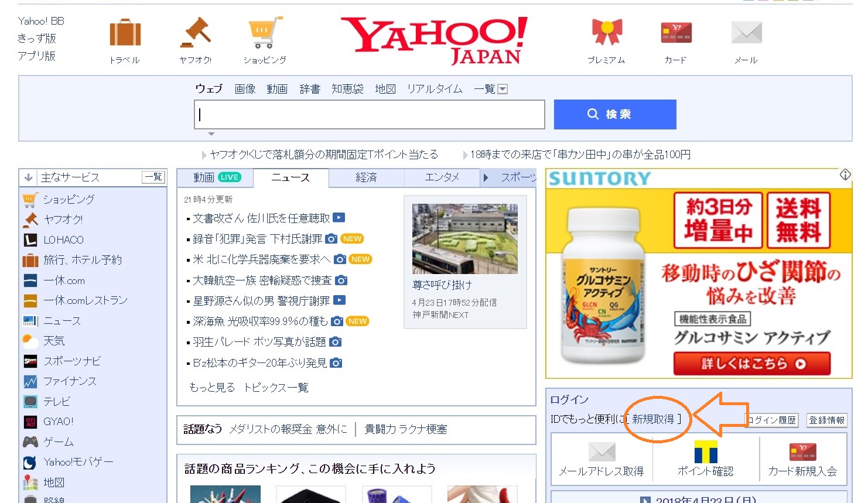The image size is (868, 503).
Task: Open the news photo thumbnail 尊さ呼び掛け
Action: 465,239
